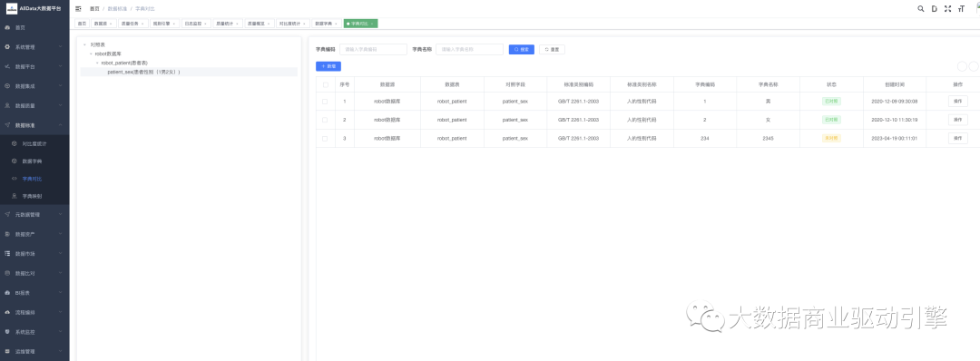
Task: Click the blue 新增 add button
Action: coord(328,66)
